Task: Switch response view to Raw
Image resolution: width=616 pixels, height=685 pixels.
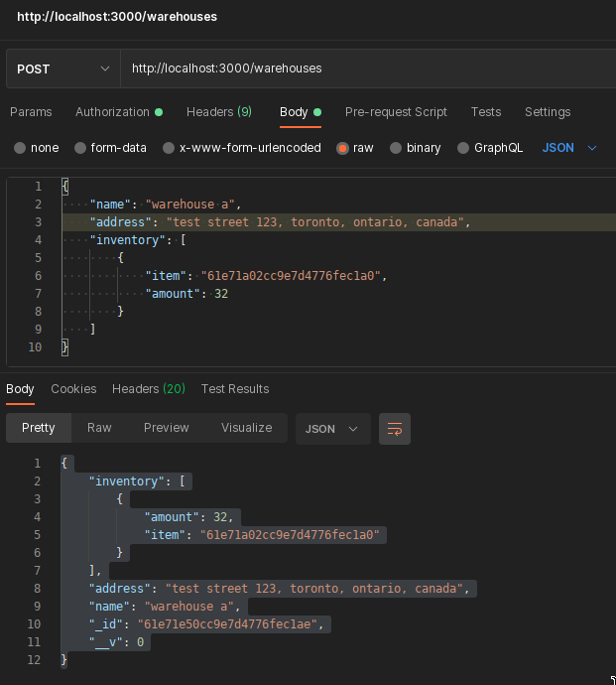Action: click(x=99, y=428)
